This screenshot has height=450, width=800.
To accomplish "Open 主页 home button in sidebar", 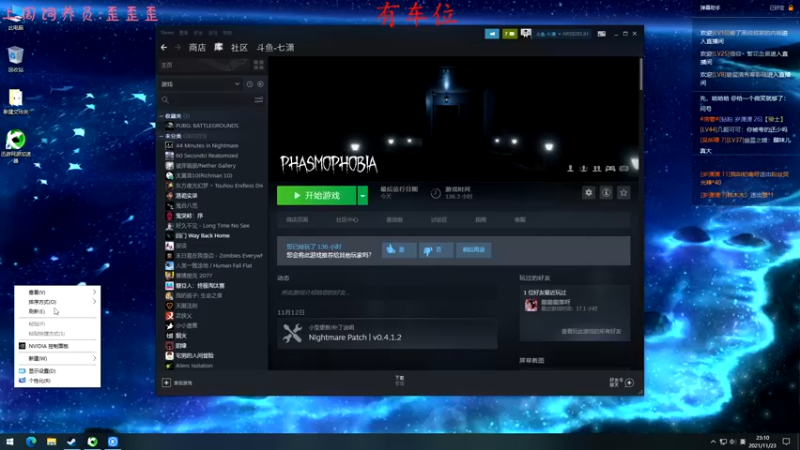I will click(204, 65).
